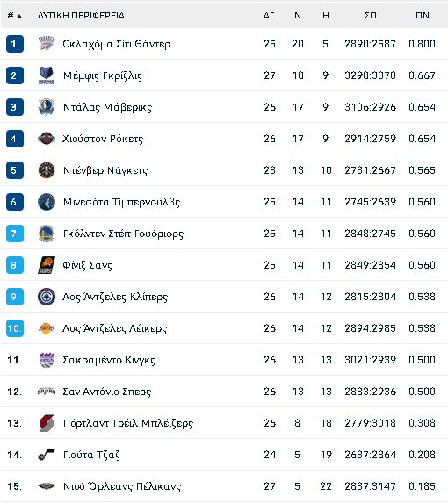This screenshot has height=503, width=448.
Task: Click the Memphis Grizzlies team logo
Action: coord(47,75)
